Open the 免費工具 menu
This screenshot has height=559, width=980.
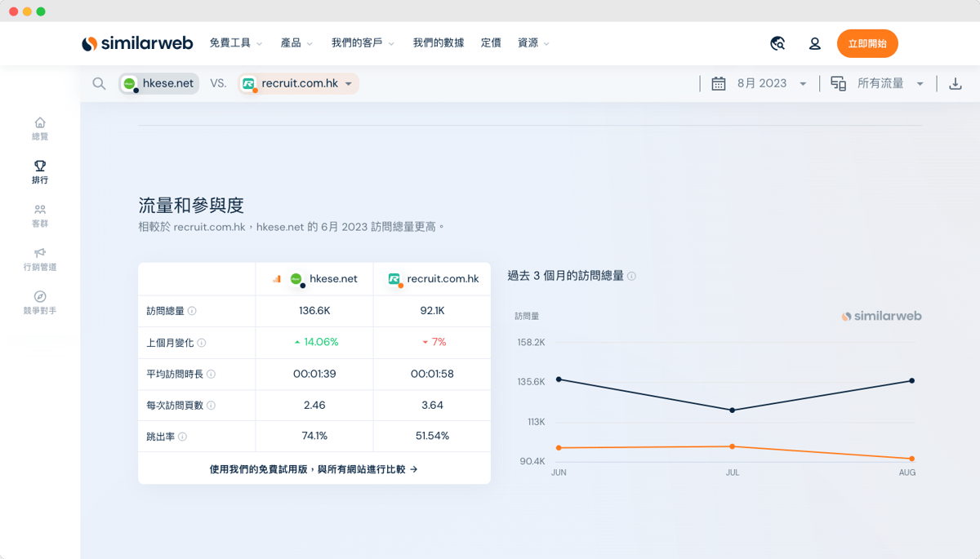pos(235,43)
